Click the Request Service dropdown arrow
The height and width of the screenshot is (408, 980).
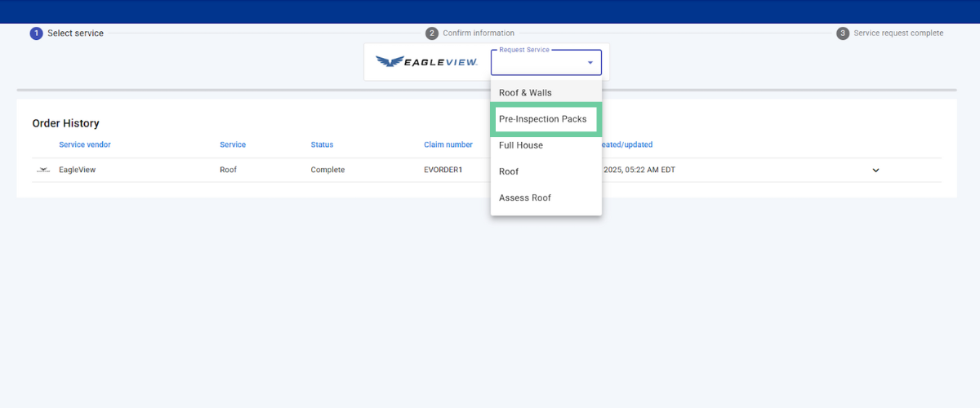590,63
